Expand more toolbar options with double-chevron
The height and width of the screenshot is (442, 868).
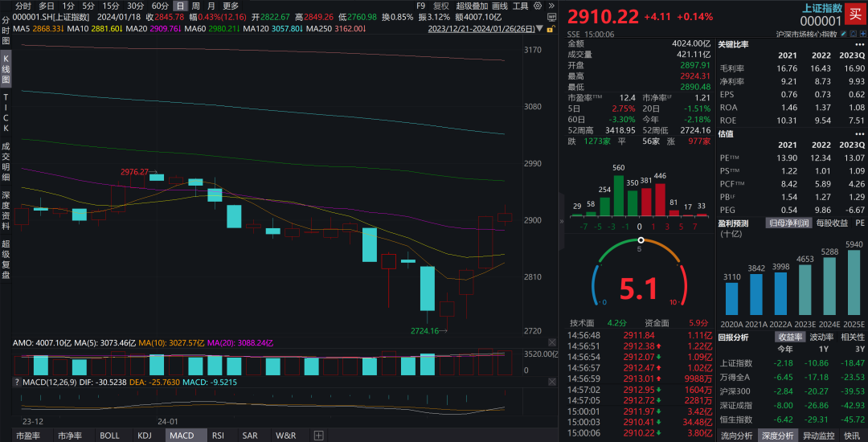coord(551,6)
